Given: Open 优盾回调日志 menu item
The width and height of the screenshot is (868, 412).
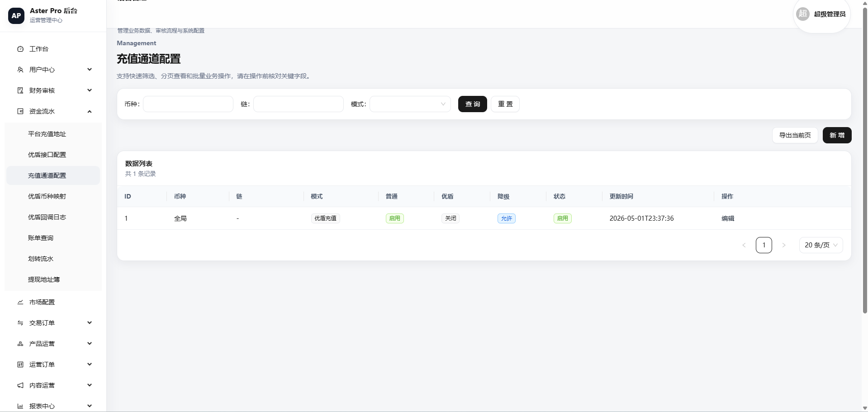Looking at the screenshot, I should pyautogui.click(x=53, y=217).
